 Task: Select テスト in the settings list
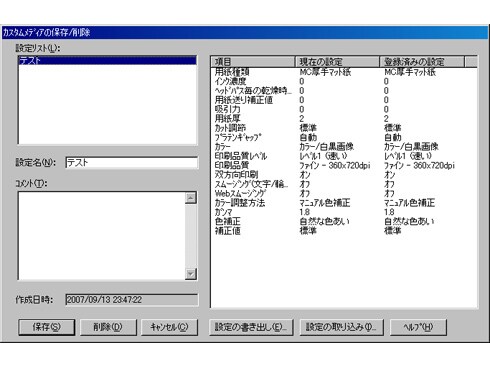click(107, 61)
